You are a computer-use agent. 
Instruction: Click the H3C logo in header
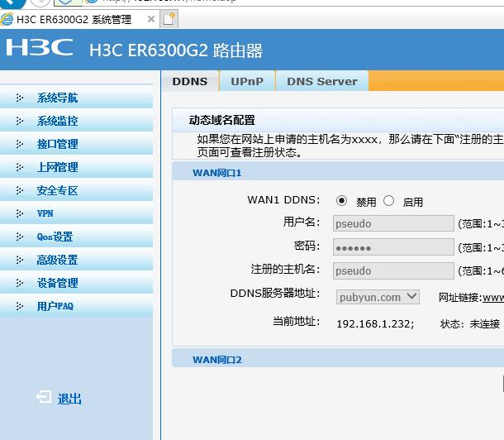pos(39,48)
